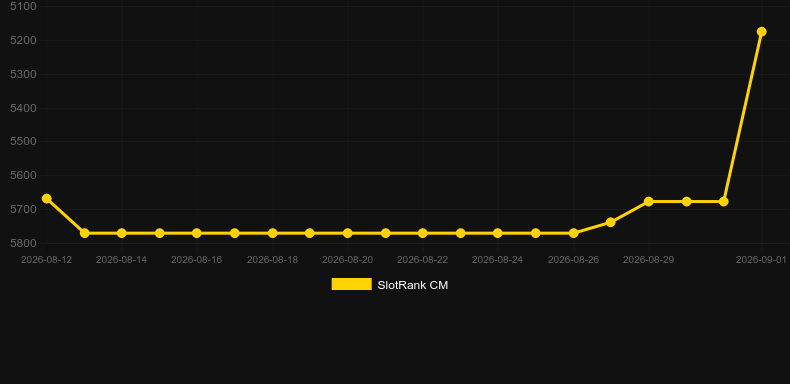Click the y-axis label 5800
Image resolution: width=790 pixels, height=384 pixels.
tap(23, 243)
